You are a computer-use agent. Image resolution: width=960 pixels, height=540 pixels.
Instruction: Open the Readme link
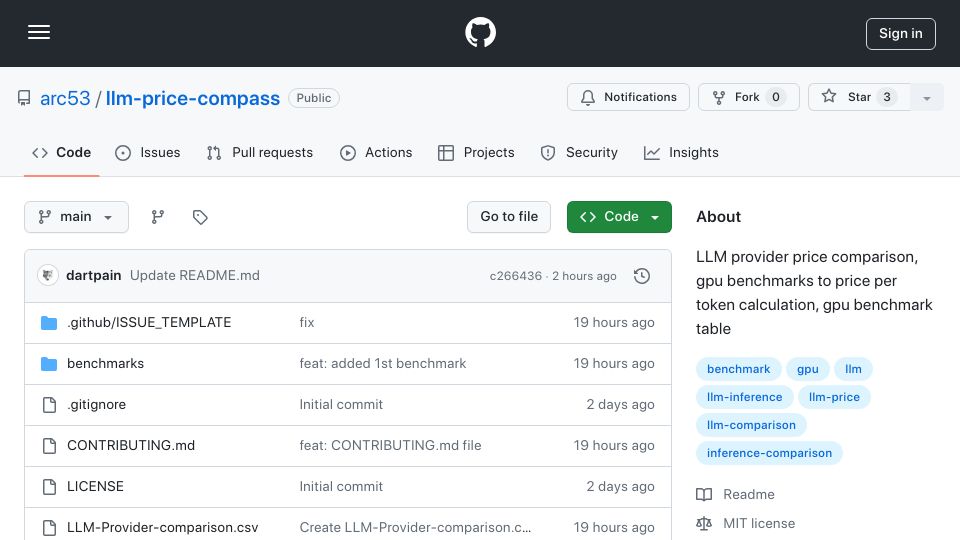(749, 495)
